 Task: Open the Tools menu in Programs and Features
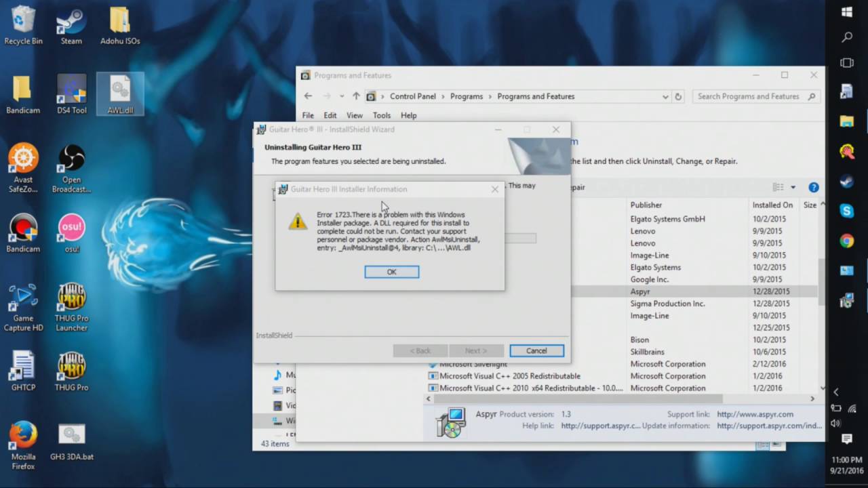pyautogui.click(x=382, y=115)
